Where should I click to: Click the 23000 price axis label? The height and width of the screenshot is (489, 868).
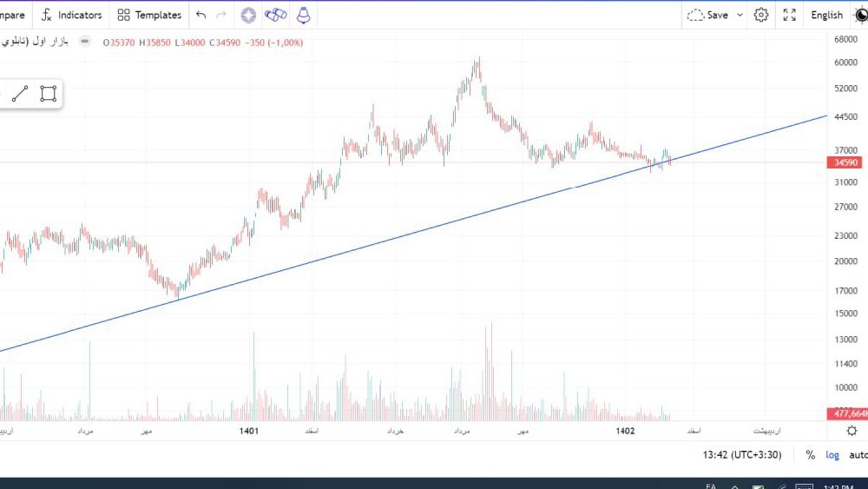[845, 236]
